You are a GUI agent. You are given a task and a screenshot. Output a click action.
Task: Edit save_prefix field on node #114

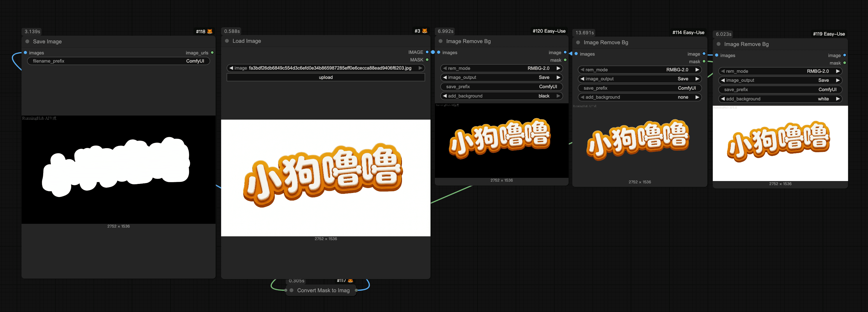(640, 88)
